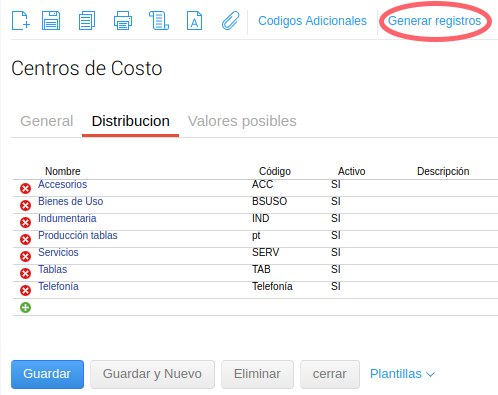Viewport: 498px width, 395px height.
Task: Click the Código column header
Action: click(275, 171)
